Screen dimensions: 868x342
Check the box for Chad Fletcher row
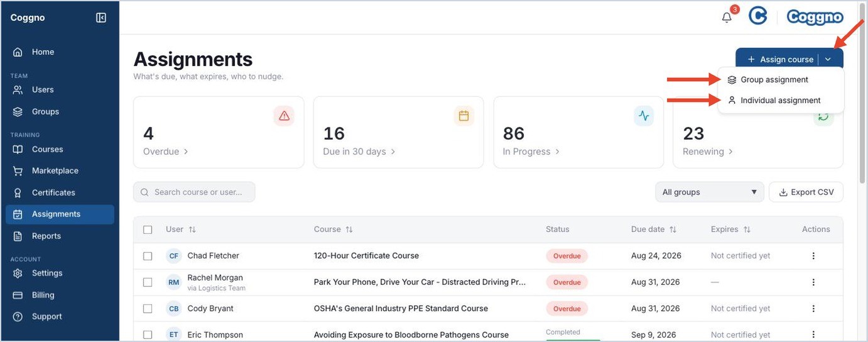pos(148,256)
